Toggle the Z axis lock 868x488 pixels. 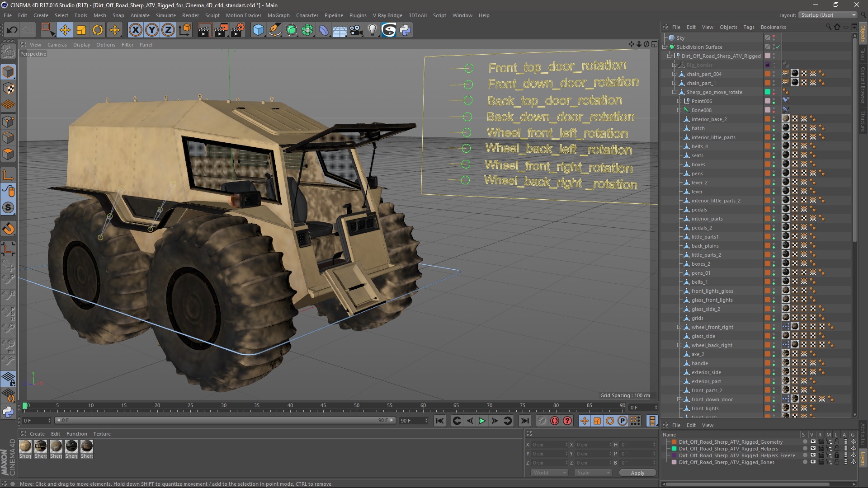coord(168,30)
